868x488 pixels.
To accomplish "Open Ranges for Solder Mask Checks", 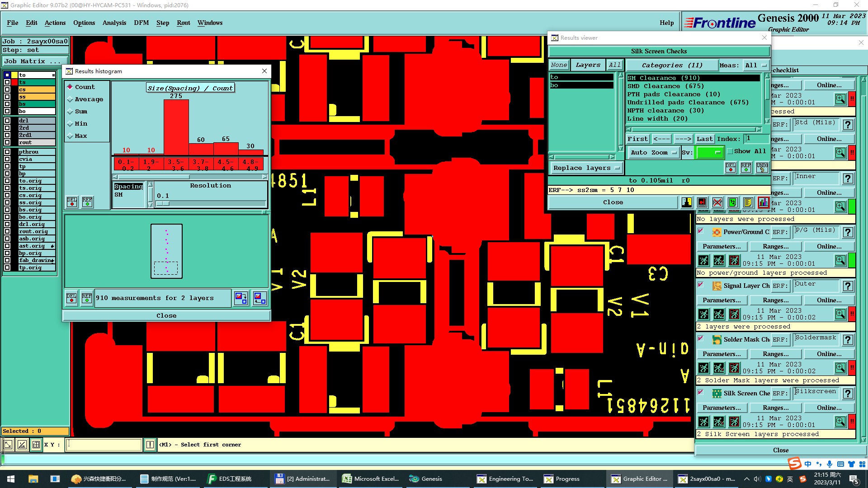I will [776, 354].
